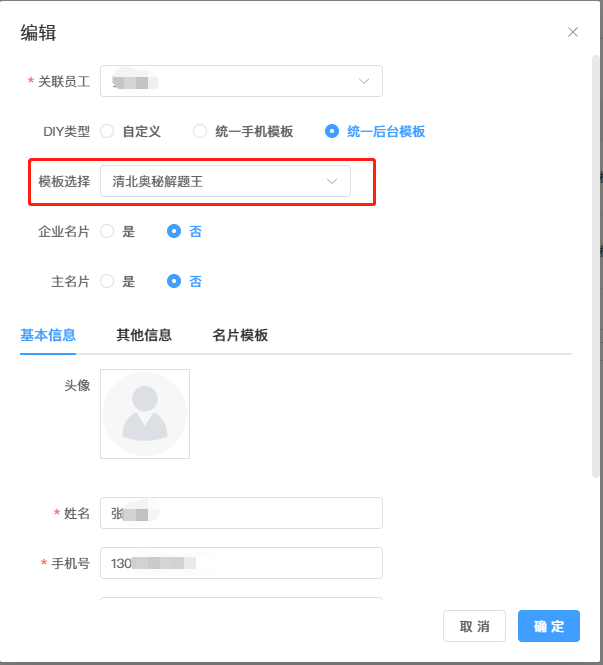Choose the 统一手机模板 radio option
603x665 pixels.
pos(200,131)
